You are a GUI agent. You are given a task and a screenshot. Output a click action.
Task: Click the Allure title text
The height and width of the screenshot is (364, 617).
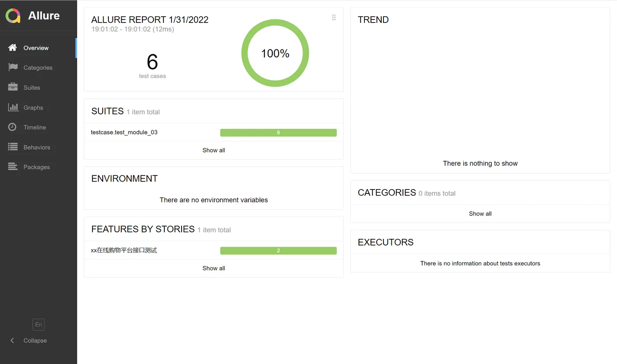(44, 15)
